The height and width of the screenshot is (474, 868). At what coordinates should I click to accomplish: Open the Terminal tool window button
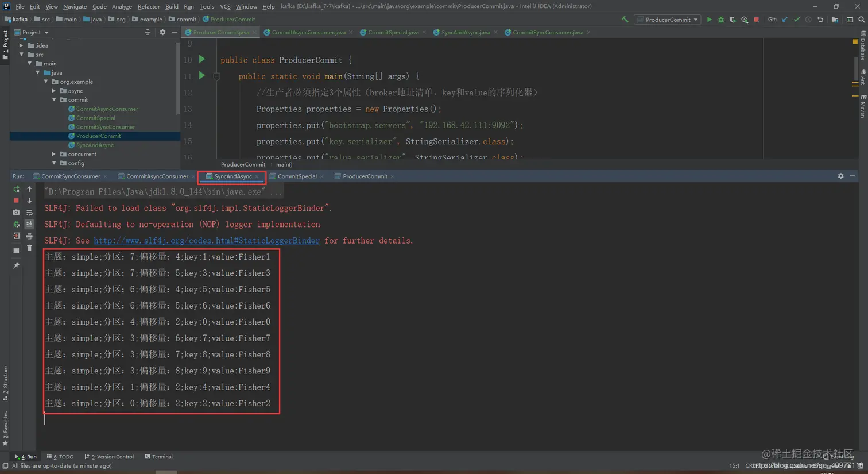tap(158, 457)
